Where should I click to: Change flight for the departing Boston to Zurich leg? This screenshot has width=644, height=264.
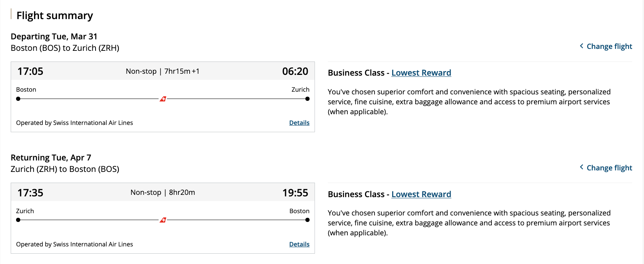click(608, 46)
